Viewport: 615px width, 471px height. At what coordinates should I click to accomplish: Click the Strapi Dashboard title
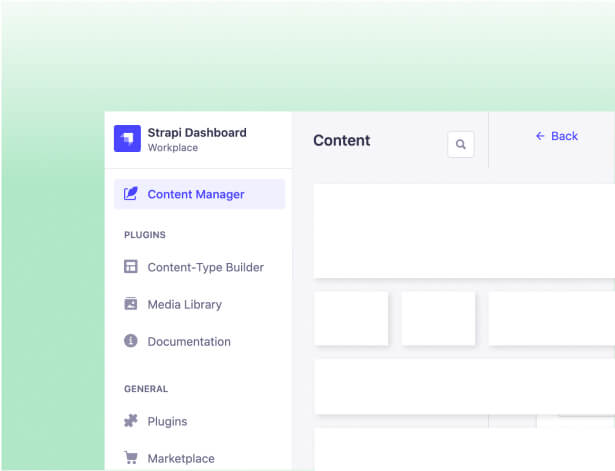(197, 133)
